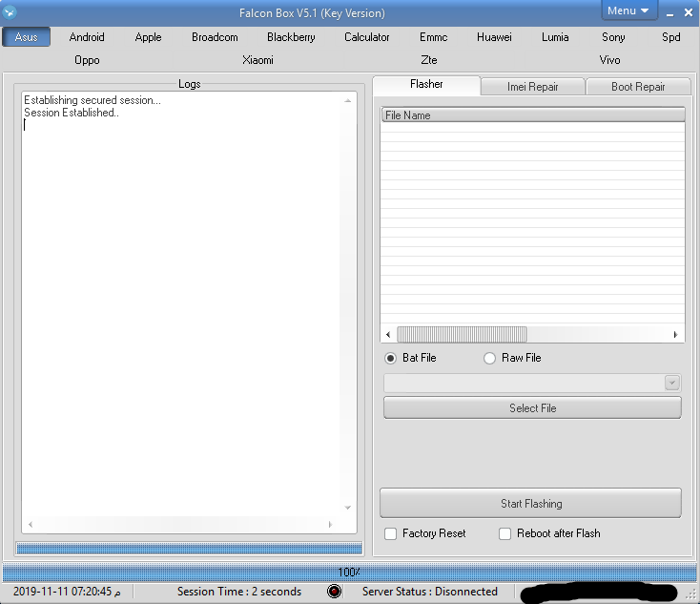Minimize the Falcon Box window

tap(669, 13)
